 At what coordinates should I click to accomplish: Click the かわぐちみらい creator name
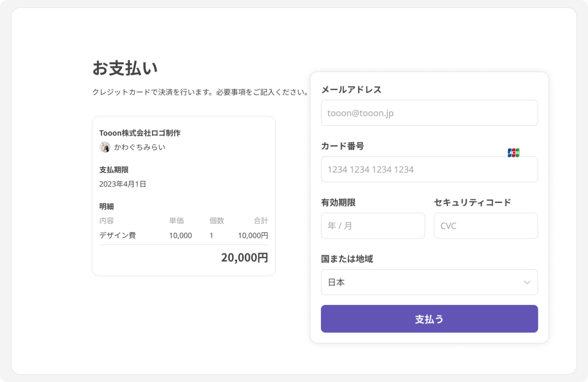tap(140, 147)
